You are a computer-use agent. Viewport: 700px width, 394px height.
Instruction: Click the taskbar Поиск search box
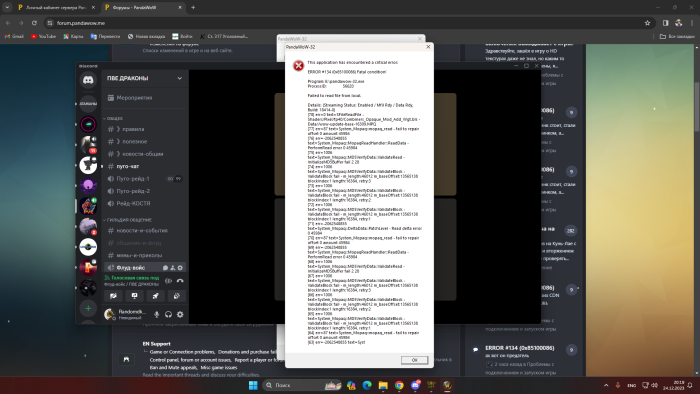pos(301,385)
